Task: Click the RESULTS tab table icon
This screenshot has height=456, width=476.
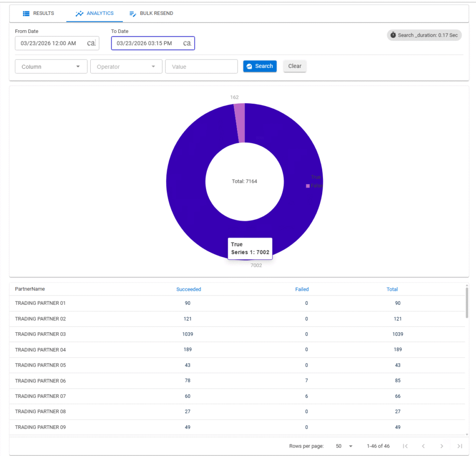Action: tap(26, 13)
